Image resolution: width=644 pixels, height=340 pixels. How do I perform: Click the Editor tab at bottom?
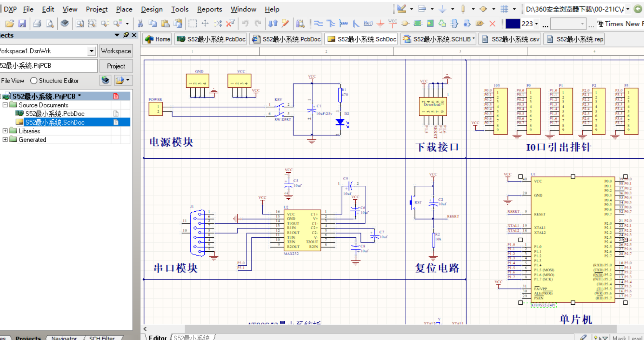pyautogui.click(x=157, y=337)
